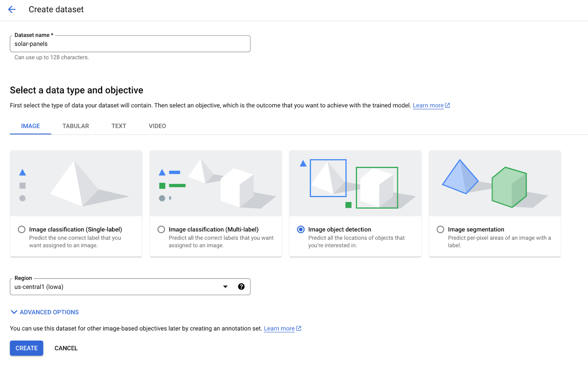Screen dimensions: 588x369
Task: Click the Advanced Options chevron icon
Action: [x=14, y=312]
